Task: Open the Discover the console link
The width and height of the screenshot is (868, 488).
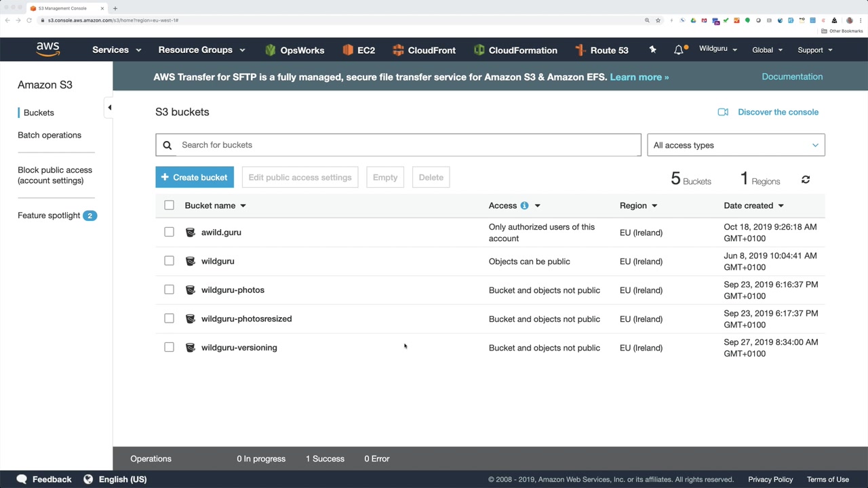Action: click(x=778, y=112)
